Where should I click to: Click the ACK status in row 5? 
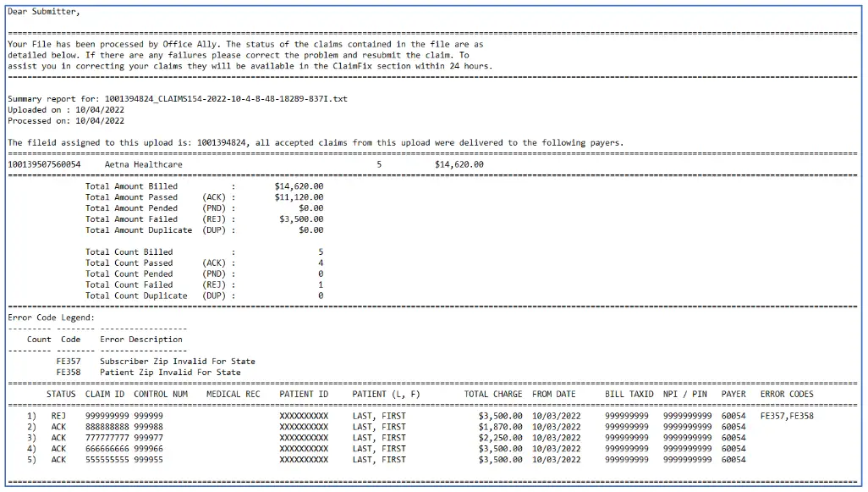(x=58, y=460)
